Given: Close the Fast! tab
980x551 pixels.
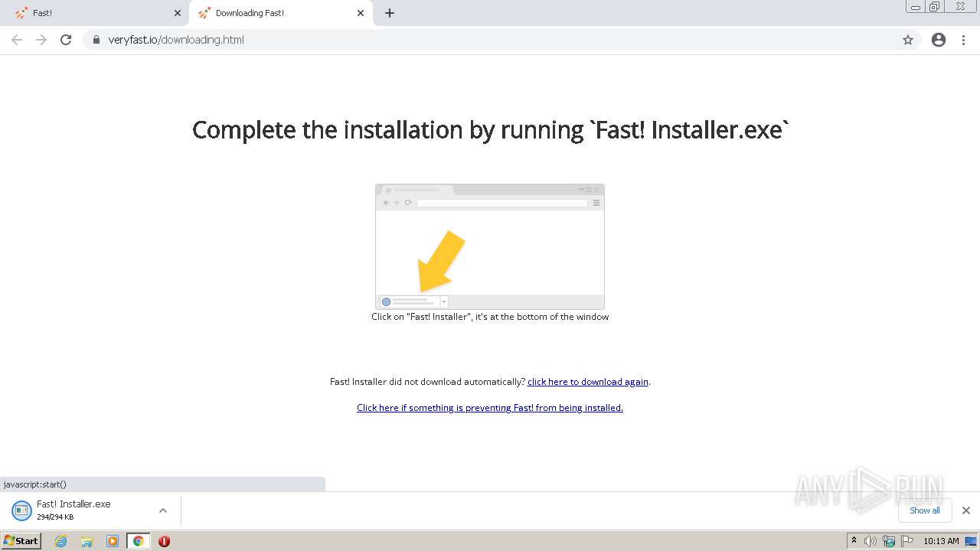Looking at the screenshot, I should pyautogui.click(x=178, y=13).
